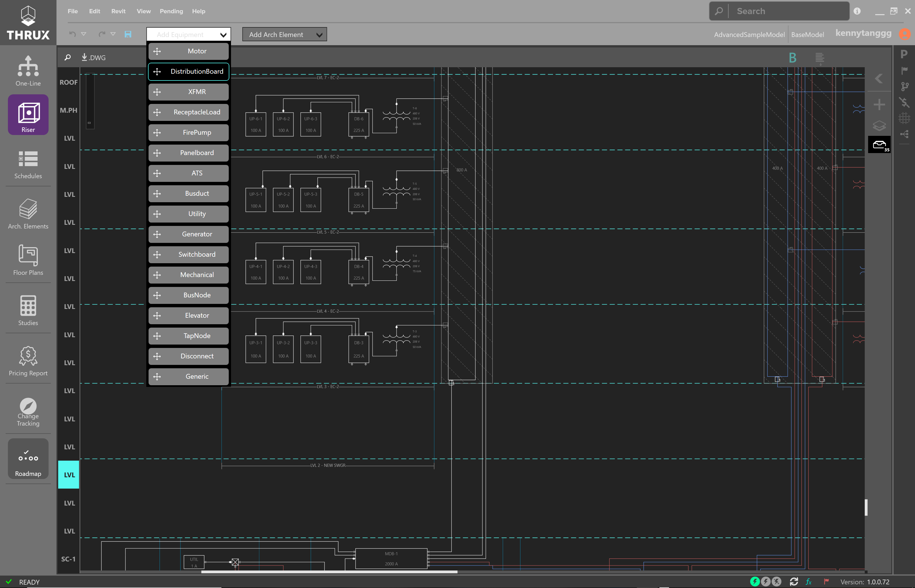Open the Studies section
This screenshot has height=588, width=915.
[28, 310]
